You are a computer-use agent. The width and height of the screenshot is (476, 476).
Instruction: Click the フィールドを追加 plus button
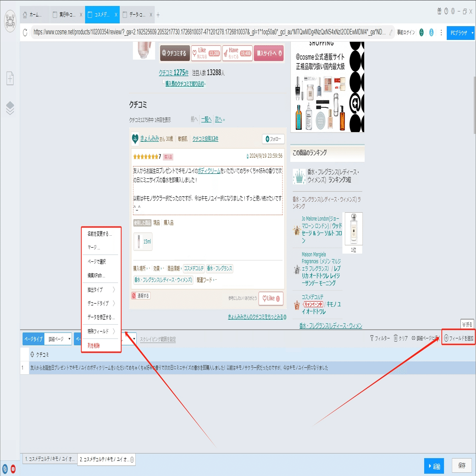459,338
